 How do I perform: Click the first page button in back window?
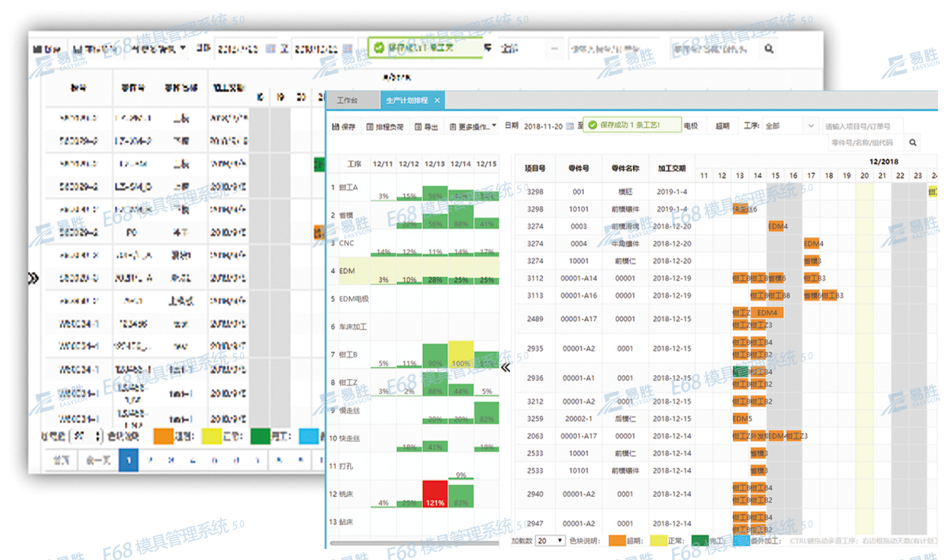point(62,460)
